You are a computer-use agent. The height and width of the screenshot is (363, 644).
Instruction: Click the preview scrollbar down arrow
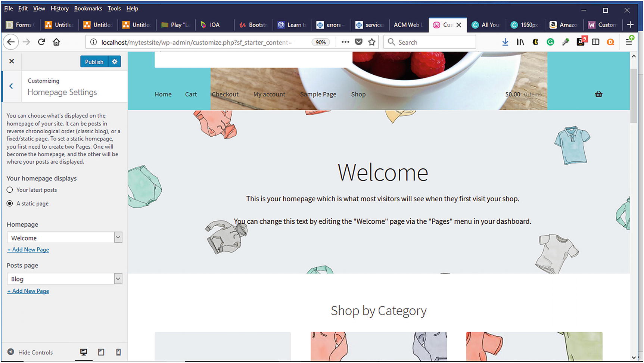click(x=634, y=357)
